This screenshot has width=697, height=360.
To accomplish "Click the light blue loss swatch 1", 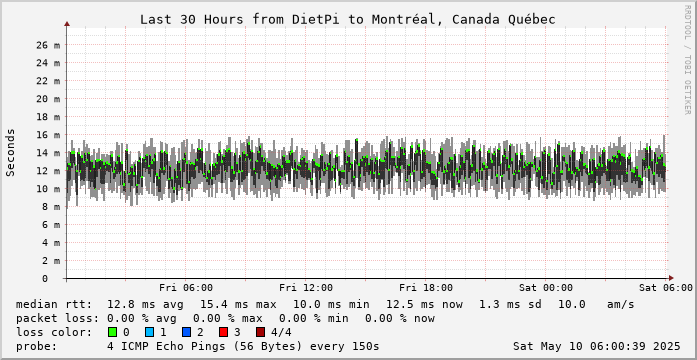I will coord(149,332).
